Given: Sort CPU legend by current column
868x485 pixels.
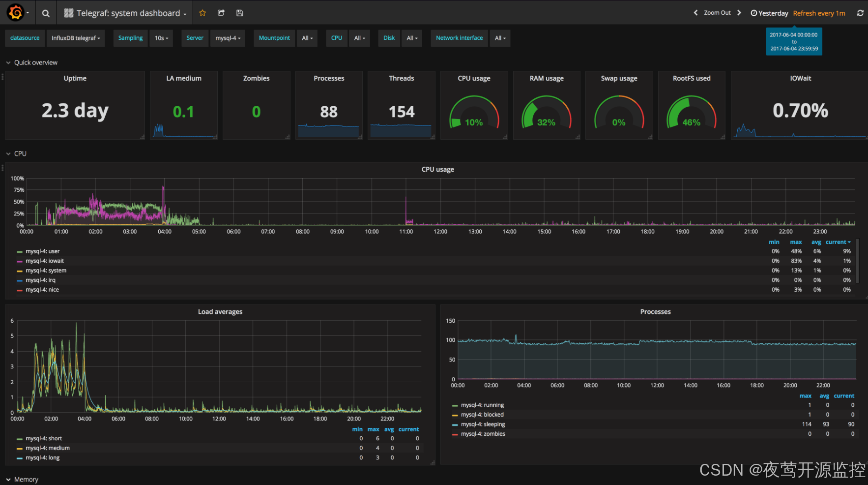Looking at the screenshot, I should click(x=838, y=242).
